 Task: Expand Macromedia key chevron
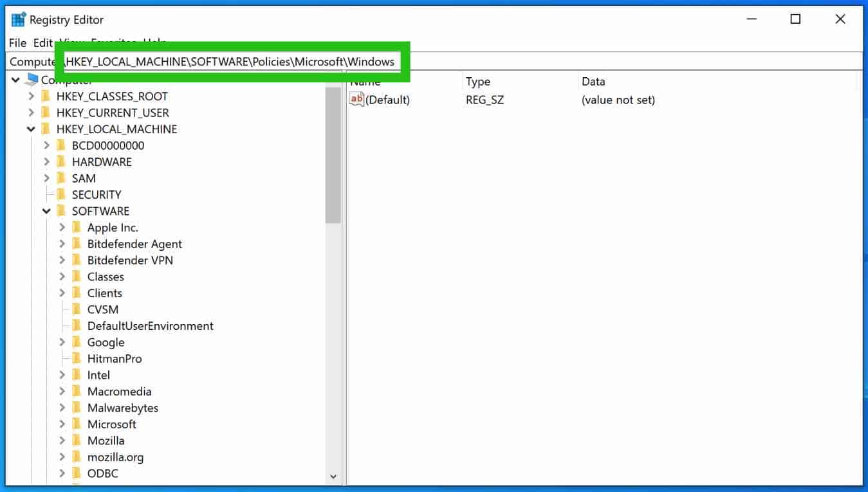tap(62, 392)
